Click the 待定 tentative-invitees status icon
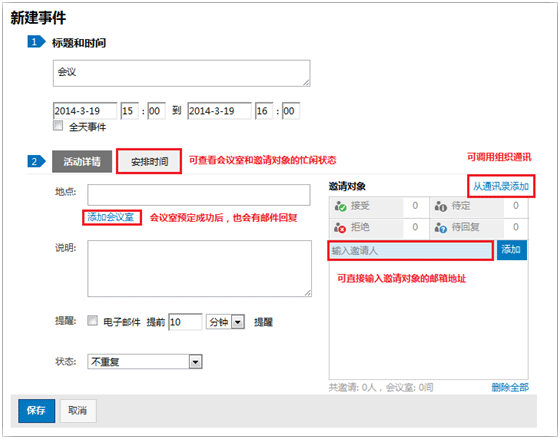 coord(441,206)
